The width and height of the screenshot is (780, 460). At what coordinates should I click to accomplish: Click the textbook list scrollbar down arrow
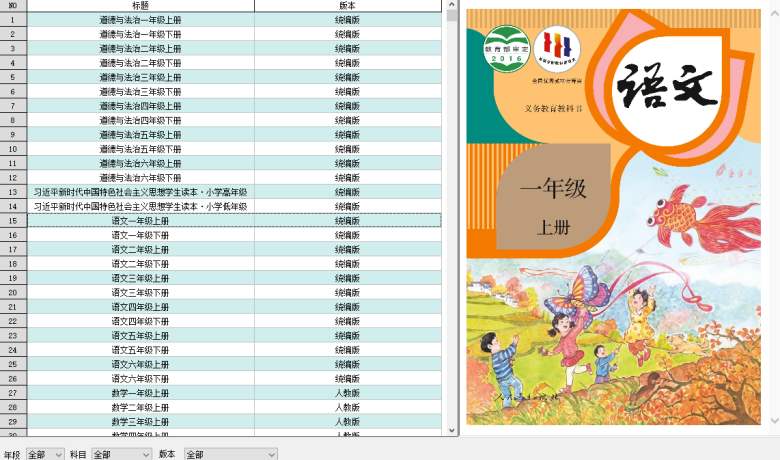coord(452,431)
